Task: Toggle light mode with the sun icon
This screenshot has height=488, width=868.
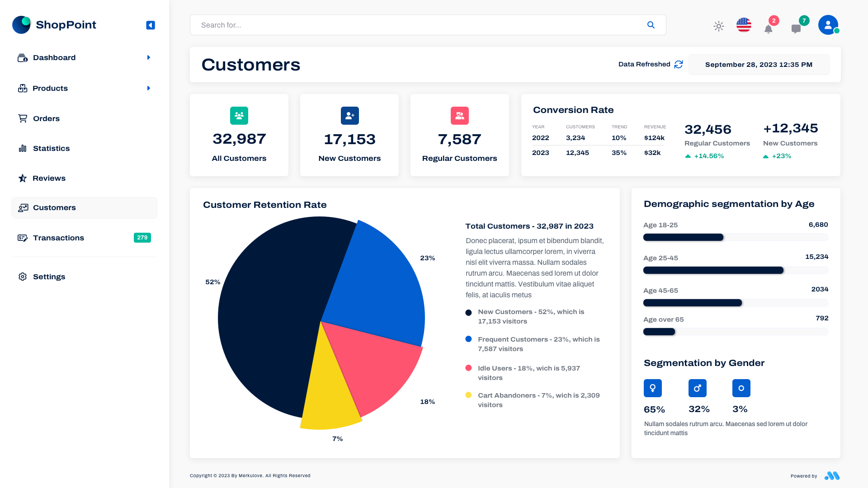Action: click(718, 26)
